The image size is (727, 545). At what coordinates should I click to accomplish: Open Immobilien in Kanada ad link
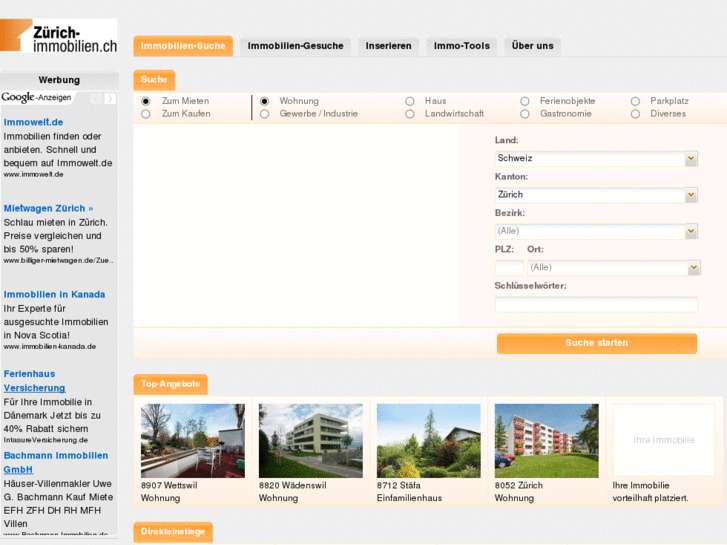point(54,295)
